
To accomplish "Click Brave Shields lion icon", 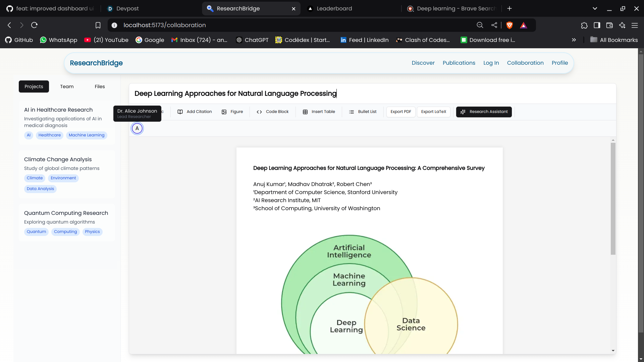I will [x=509, y=25].
